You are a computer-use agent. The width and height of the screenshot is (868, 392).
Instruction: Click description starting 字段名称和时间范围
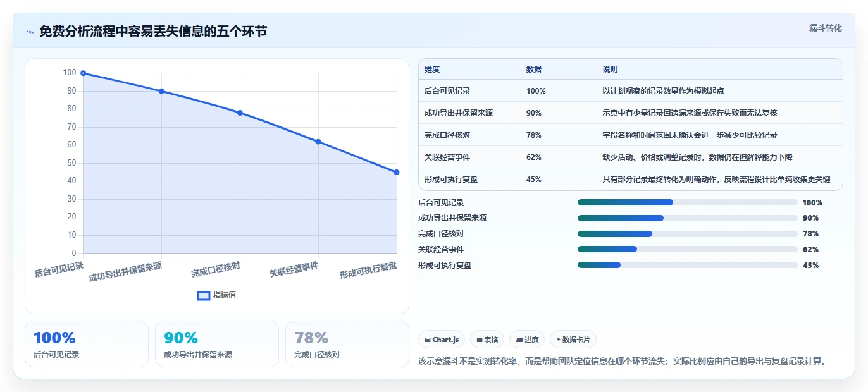click(x=690, y=135)
